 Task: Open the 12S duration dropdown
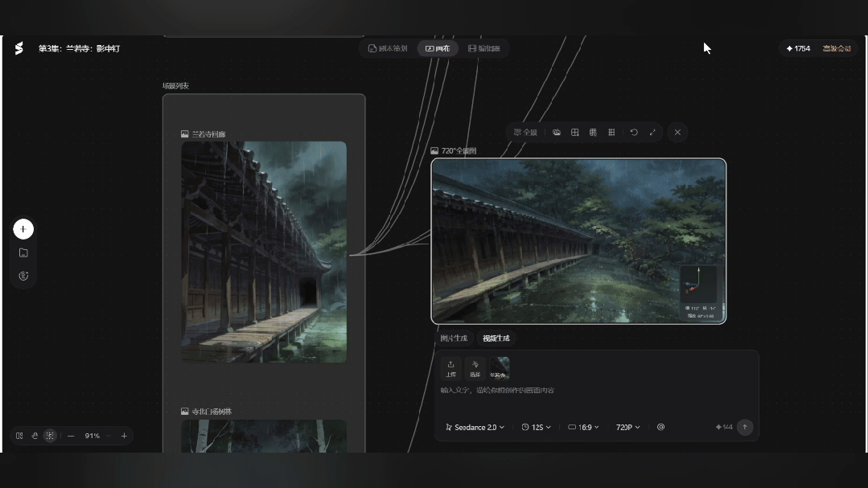click(x=536, y=427)
